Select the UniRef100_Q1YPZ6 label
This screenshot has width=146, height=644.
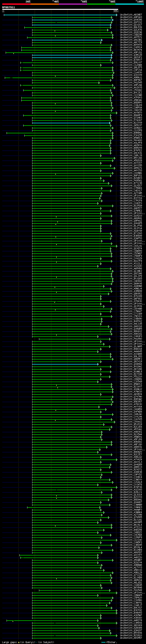tap(131, 306)
